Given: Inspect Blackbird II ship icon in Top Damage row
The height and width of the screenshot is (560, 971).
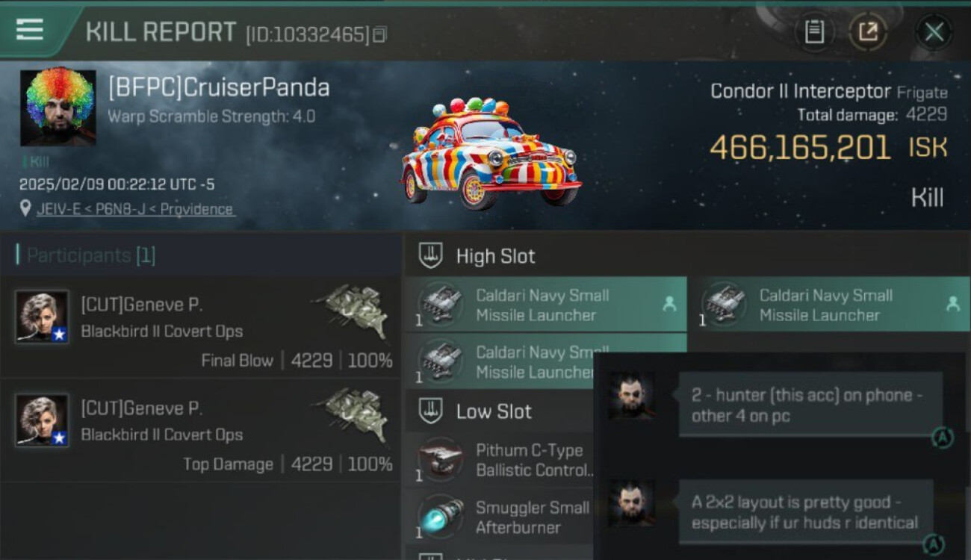Looking at the screenshot, I should [x=352, y=415].
